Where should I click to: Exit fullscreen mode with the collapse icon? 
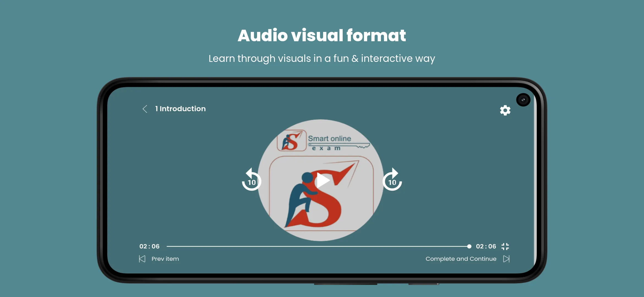pyautogui.click(x=505, y=246)
